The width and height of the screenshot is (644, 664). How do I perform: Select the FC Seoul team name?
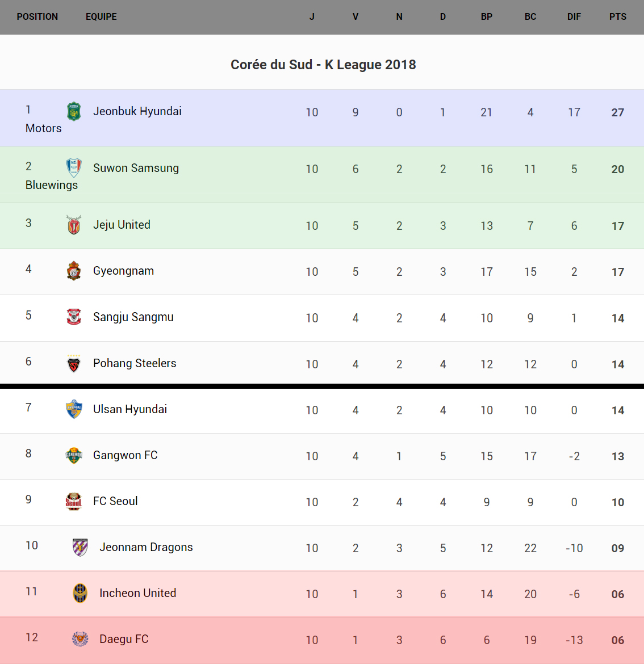point(115,501)
